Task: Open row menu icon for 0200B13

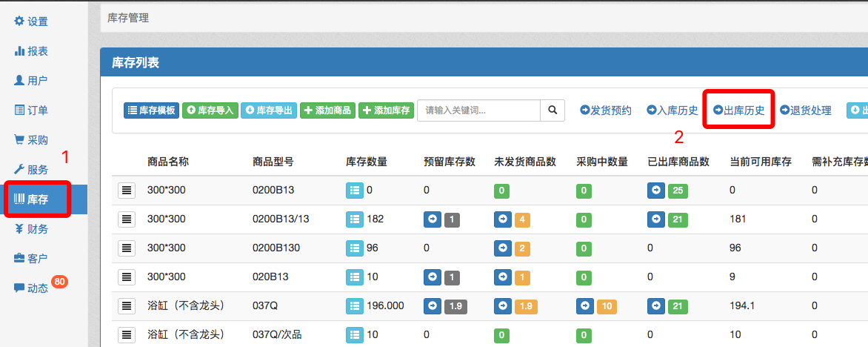Action: (x=127, y=191)
